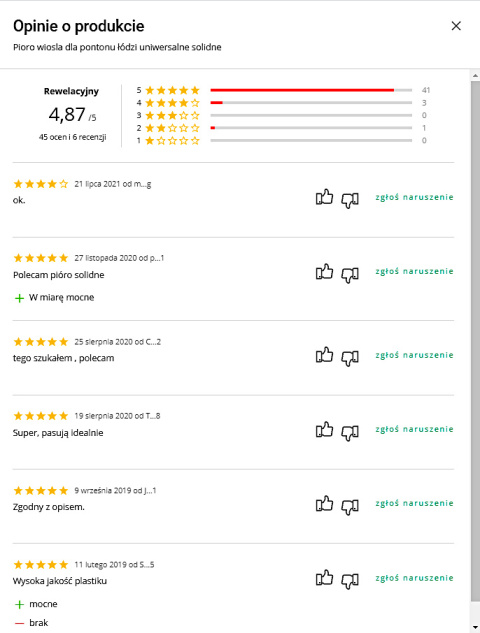Click 'zgłoś naruszenie' for 19 sierpnia 2020 review
The image size is (480, 633).
414,429
